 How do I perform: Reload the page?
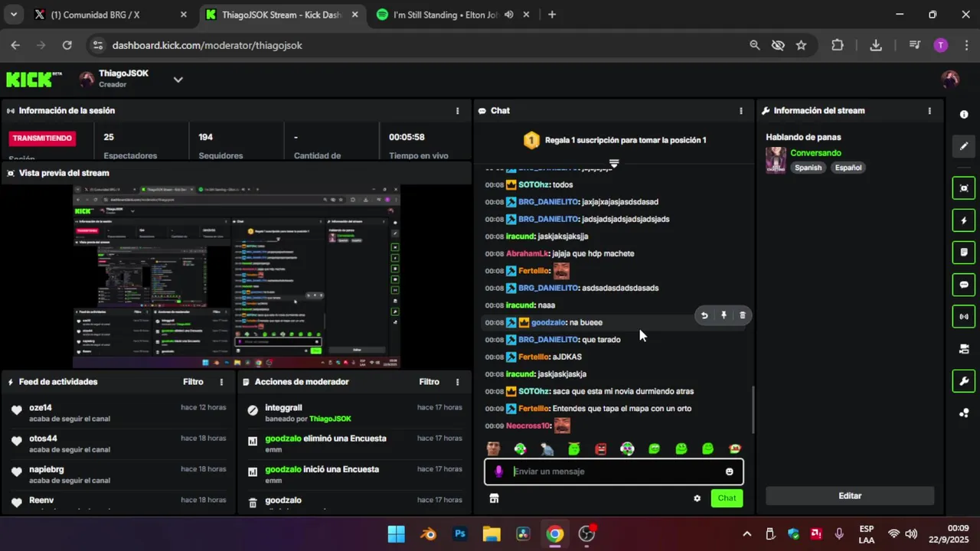tap(67, 46)
